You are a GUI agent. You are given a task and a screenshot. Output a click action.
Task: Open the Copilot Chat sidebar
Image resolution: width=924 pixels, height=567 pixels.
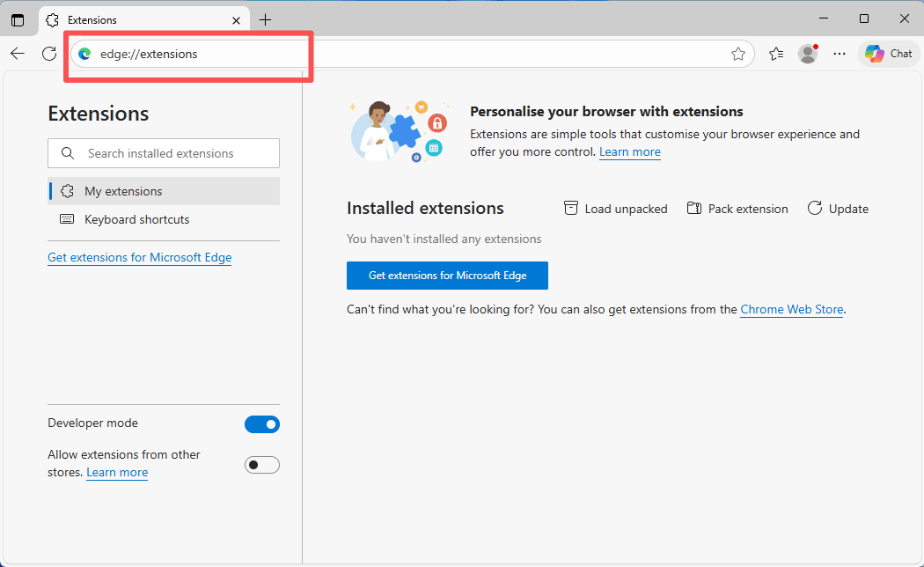tap(888, 53)
